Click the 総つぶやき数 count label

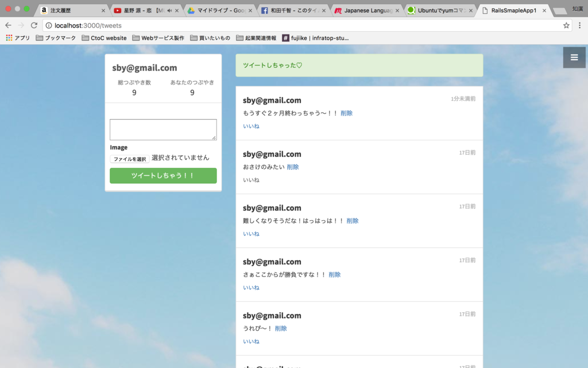(134, 82)
